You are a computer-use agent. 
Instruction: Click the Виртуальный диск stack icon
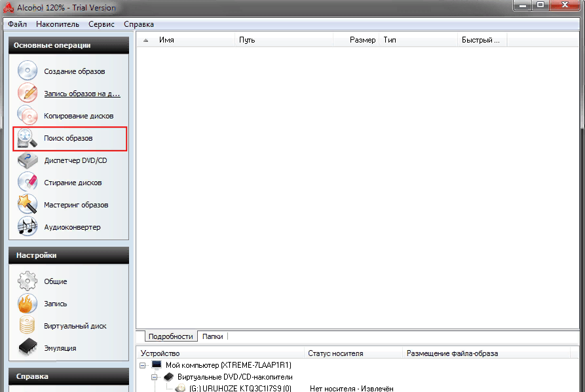pyautogui.click(x=28, y=325)
